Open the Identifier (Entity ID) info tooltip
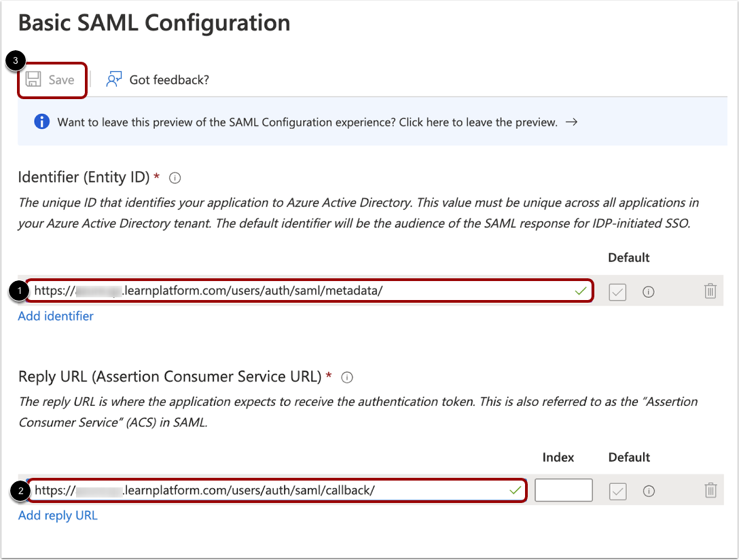 tap(175, 178)
